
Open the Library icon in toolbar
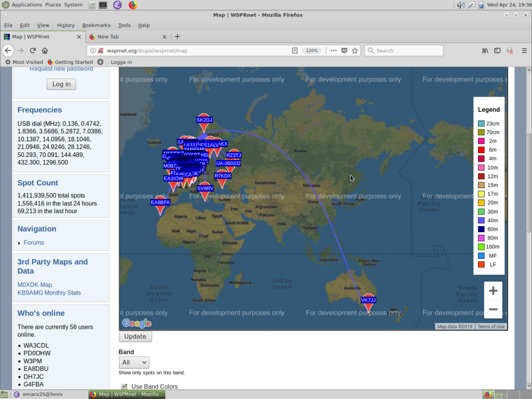pos(486,50)
